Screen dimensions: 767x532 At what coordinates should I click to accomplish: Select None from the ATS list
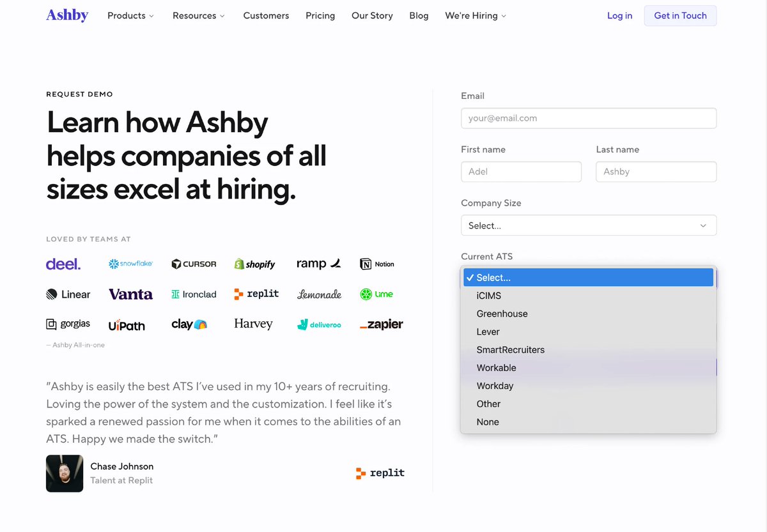point(589,422)
